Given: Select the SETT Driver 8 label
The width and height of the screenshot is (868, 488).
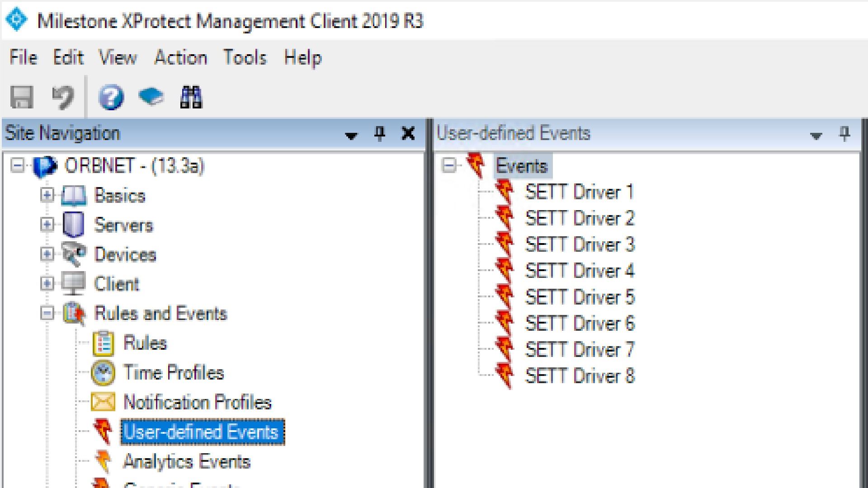Looking at the screenshot, I should click(x=580, y=375).
